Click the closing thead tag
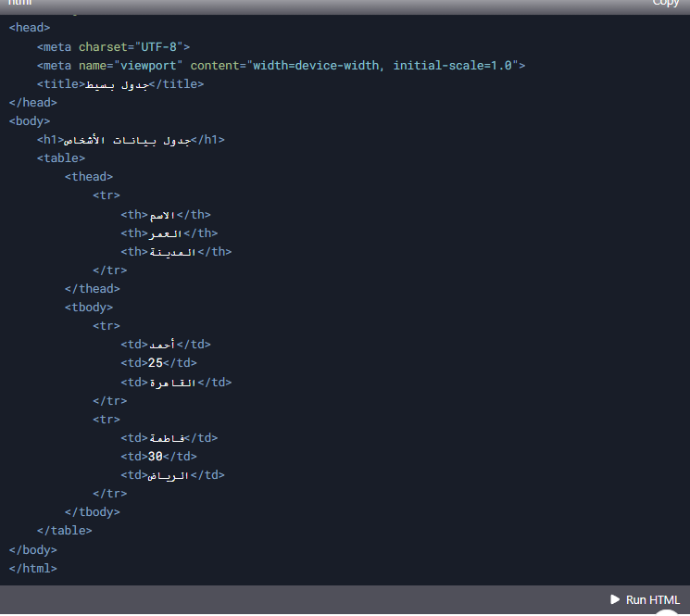Screen dimensions: 690x616 [x=92, y=288]
